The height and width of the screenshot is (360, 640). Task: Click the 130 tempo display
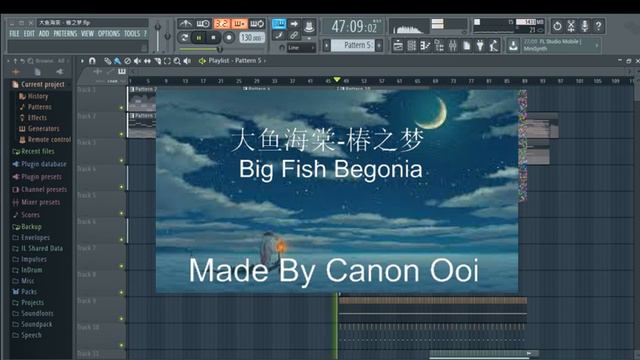pyautogui.click(x=251, y=38)
